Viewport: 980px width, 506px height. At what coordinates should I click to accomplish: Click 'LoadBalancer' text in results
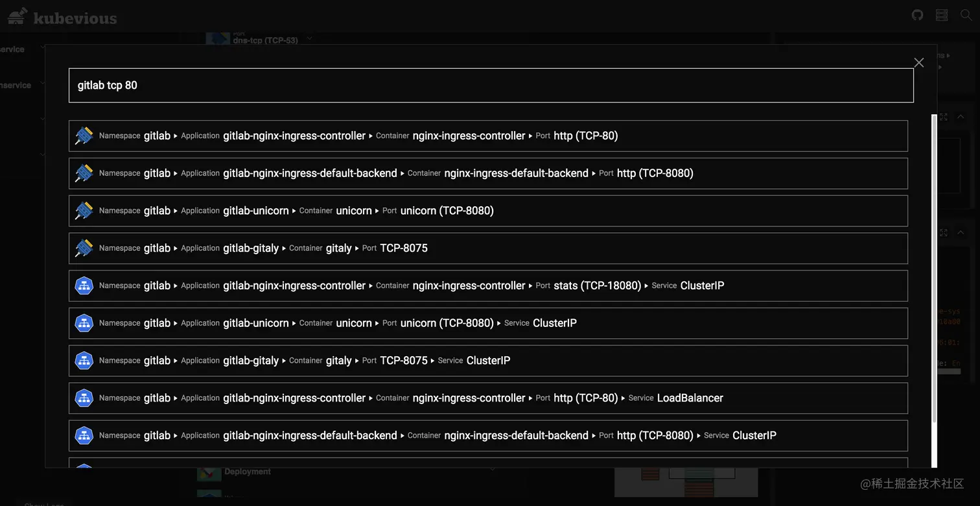(690, 398)
